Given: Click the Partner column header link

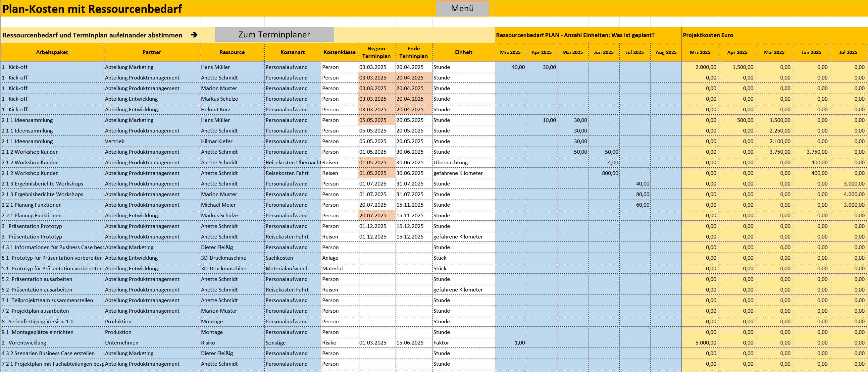Looking at the screenshot, I should point(152,52).
